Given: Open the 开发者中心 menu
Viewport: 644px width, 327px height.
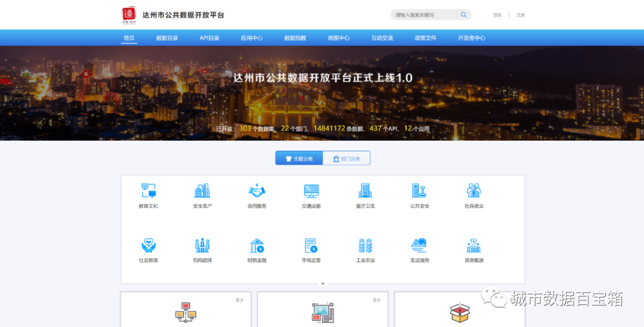Looking at the screenshot, I should point(472,38).
